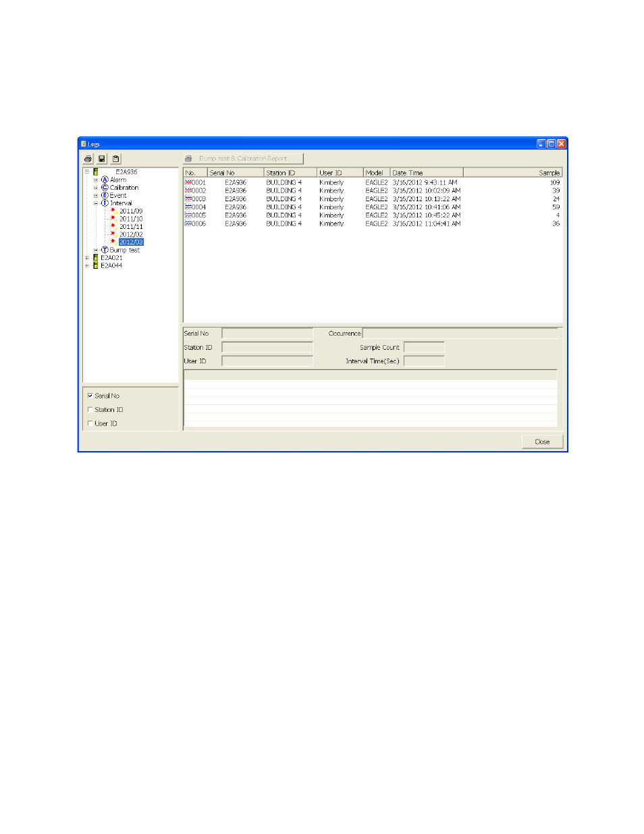Maximize the Logs window
This screenshot has height=834, width=644.
point(552,144)
